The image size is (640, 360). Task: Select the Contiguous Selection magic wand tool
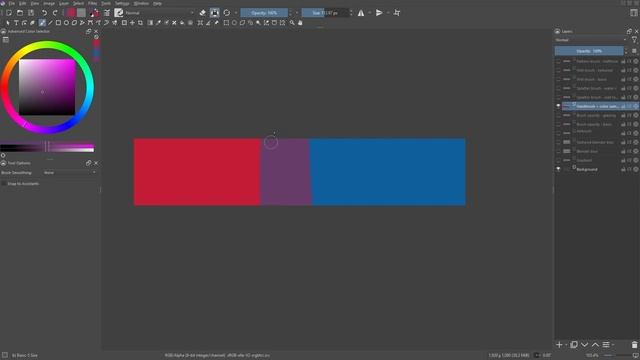tap(258, 23)
